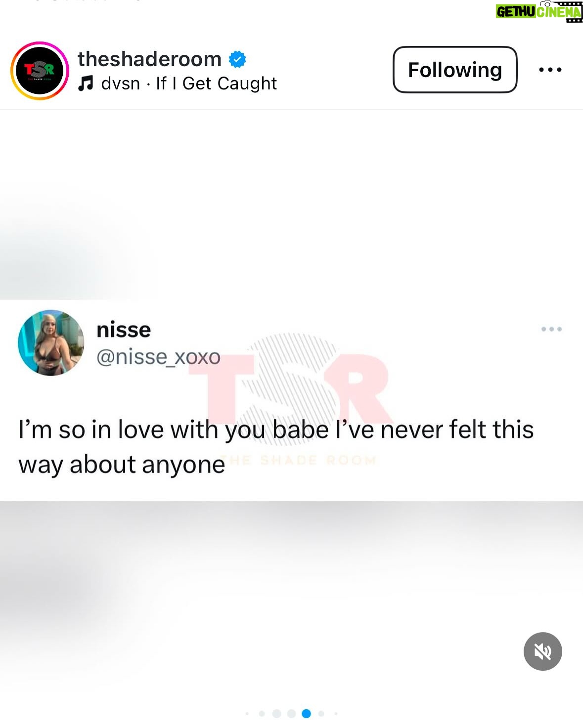The image size is (583, 728).
Task: Toggle the Following button
Action: coord(455,70)
